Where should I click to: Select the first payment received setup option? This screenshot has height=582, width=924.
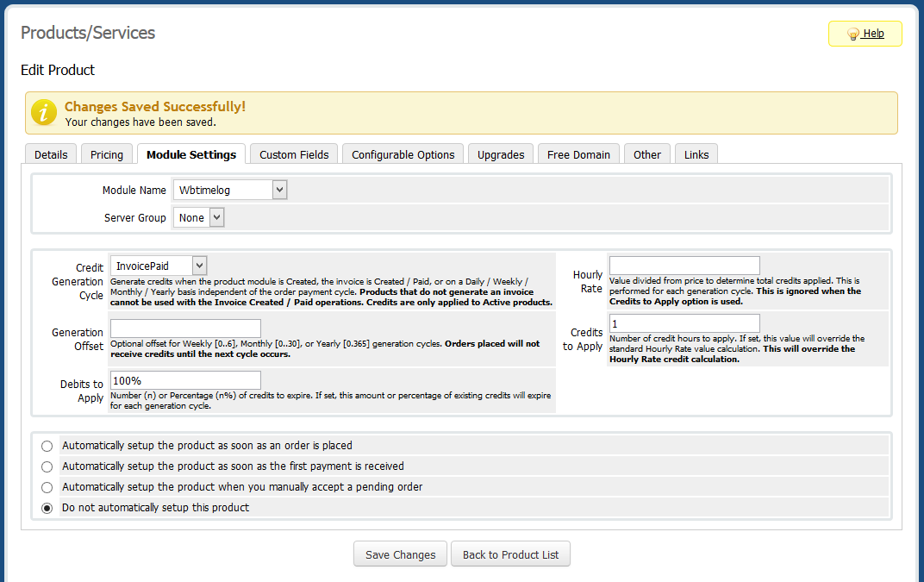point(47,466)
